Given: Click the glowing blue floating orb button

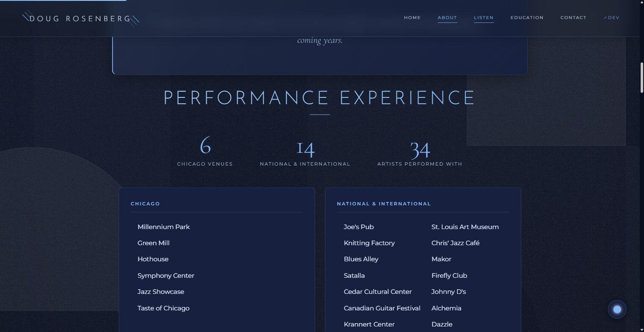Looking at the screenshot, I should point(617,310).
